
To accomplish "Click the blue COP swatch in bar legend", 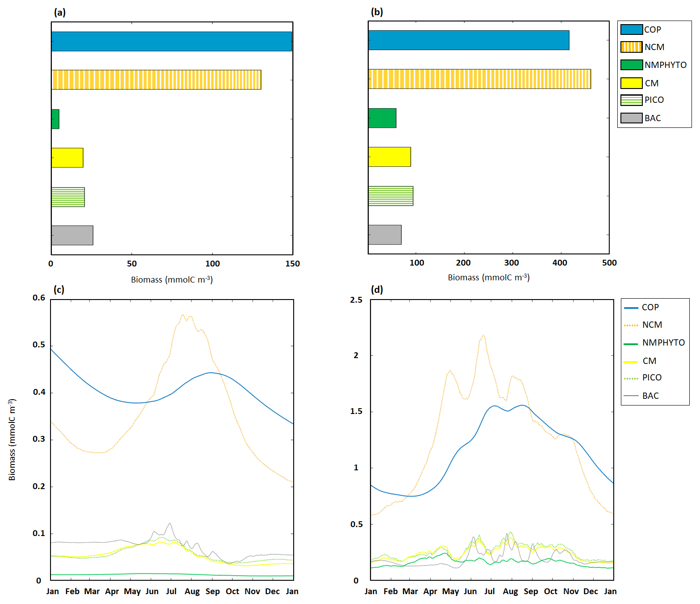I will pyautogui.click(x=631, y=30).
